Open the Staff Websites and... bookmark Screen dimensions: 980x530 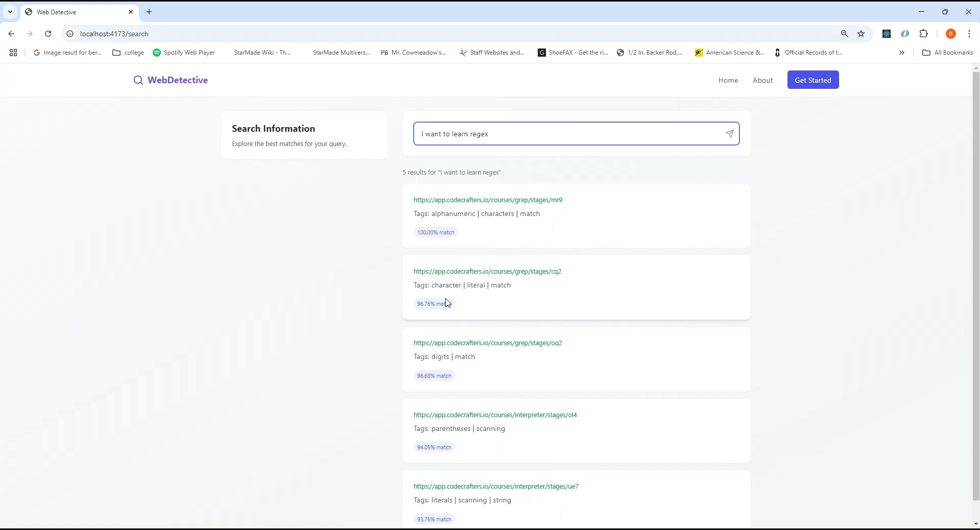click(492, 53)
